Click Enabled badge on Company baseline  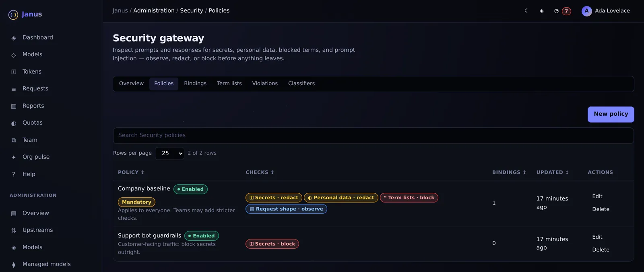[190, 189]
